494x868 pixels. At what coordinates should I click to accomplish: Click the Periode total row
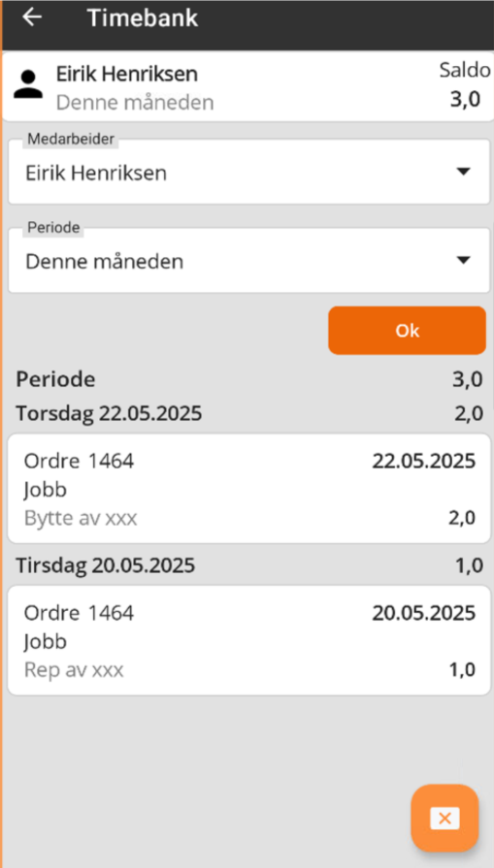click(249, 380)
